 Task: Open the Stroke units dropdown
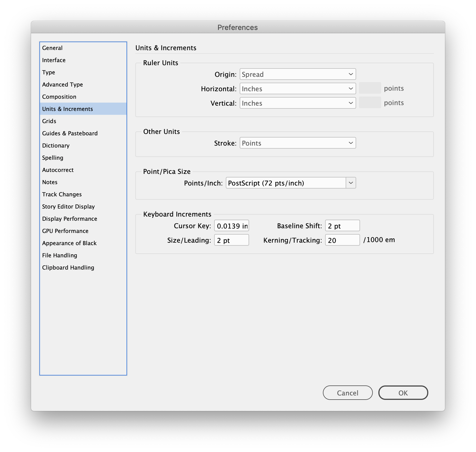coord(297,143)
